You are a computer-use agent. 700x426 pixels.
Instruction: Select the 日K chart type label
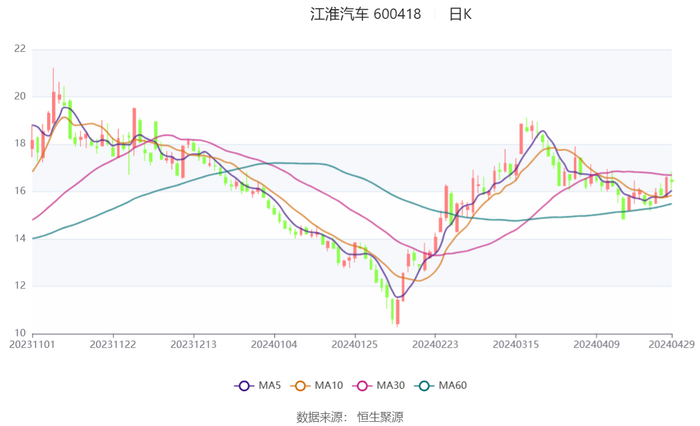460,14
